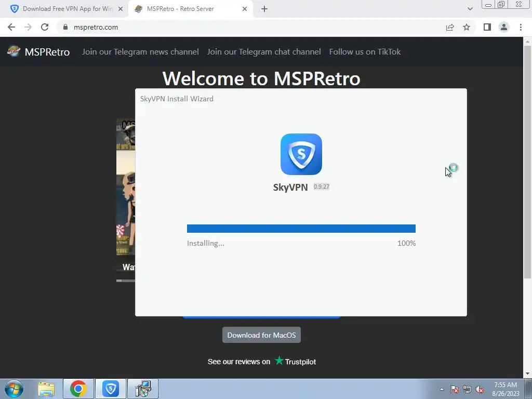Show hidden system tray icons
532x399 pixels.
point(442,389)
